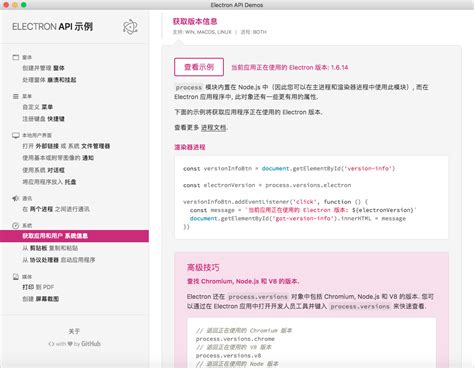Click the picture icon beside 媒体
The image size is (474, 368).
16,277
